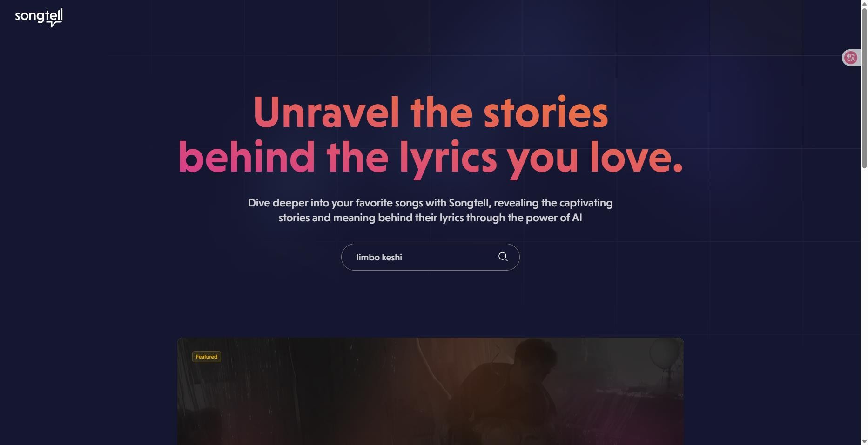The width and height of the screenshot is (868, 445).
Task: Click the word Songtell in the subtitle
Action: [470, 203]
